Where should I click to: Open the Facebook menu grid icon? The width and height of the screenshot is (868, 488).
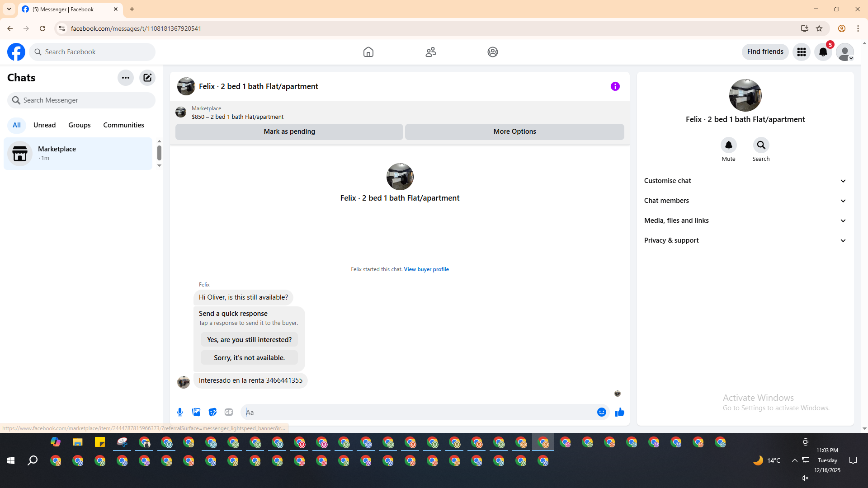[x=802, y=52]
